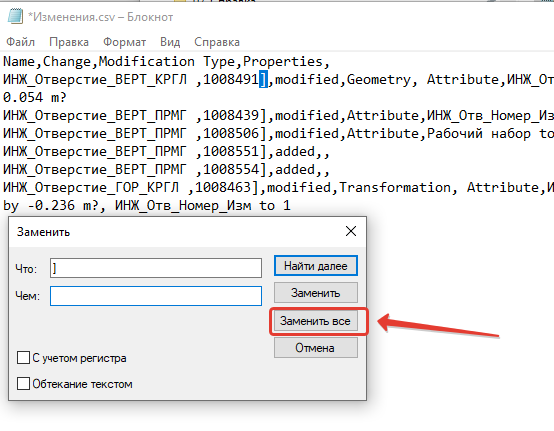Click the Заменить button
Viewport: 554px width, 431px height.
[x=316, y=293]
